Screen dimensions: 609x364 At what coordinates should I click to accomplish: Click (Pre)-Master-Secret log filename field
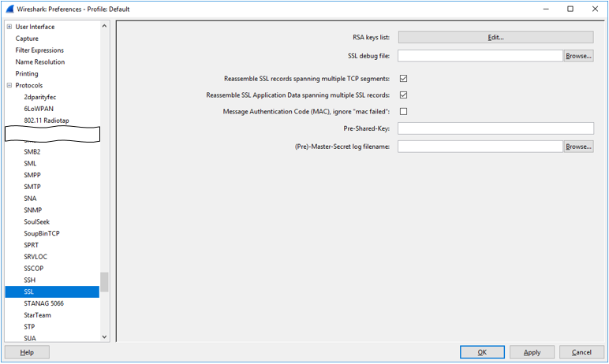480,147
